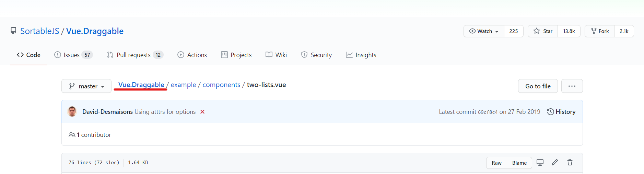Go to the Insights tab
Image resolution: width=644 pixels, height=174 pixels.
361,55
